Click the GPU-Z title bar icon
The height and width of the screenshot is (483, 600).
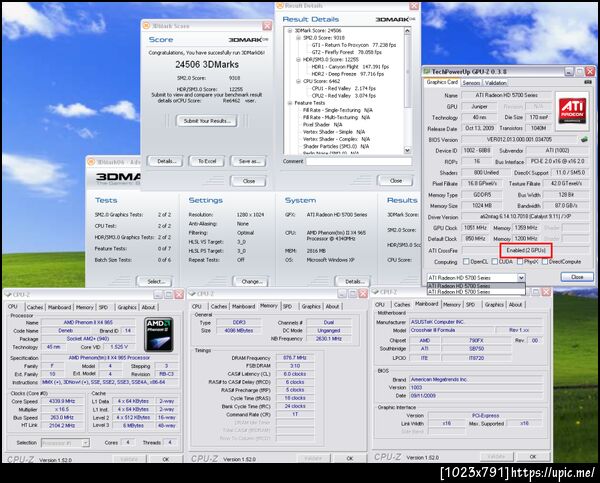tap(427, 72)
